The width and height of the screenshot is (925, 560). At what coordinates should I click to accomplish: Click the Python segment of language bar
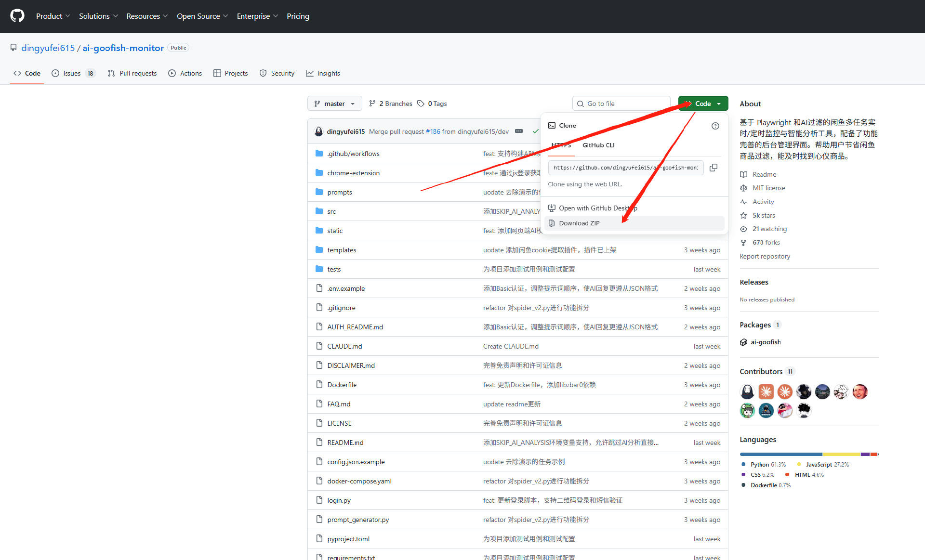(781, 454)
